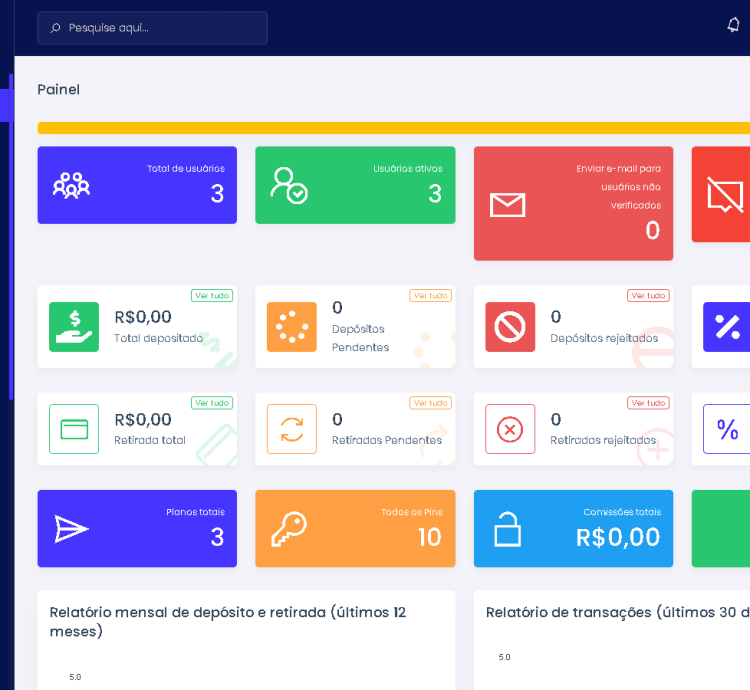750x690 pixels.
Task: Open Ver tudo for Depósitos rejeitados
Action: tap(648, 296)
